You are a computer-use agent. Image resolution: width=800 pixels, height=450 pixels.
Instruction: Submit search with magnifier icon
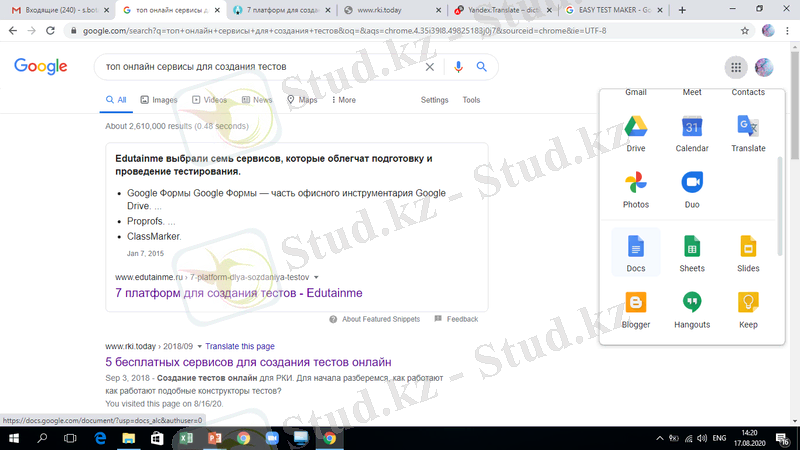pyautogui.click(x=482, y=67)
